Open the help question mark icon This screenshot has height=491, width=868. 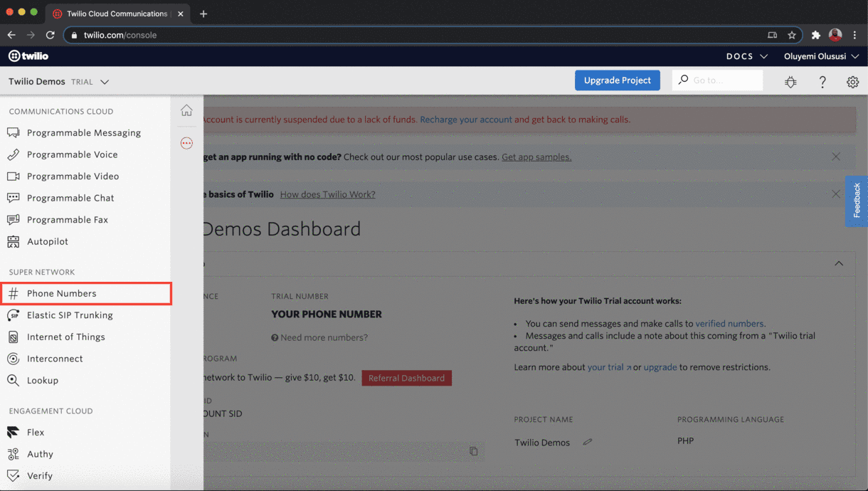[x=822, y=82]
